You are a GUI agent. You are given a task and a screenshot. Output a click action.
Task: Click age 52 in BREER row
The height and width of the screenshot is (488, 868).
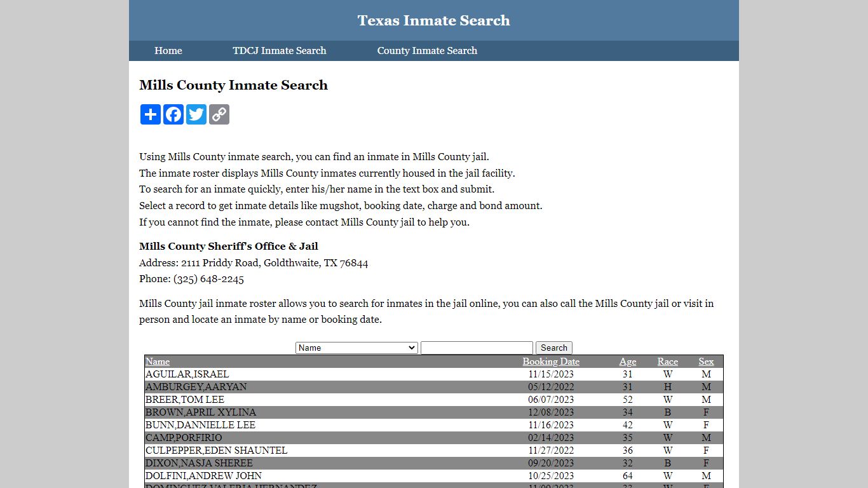tap(628, 400)
